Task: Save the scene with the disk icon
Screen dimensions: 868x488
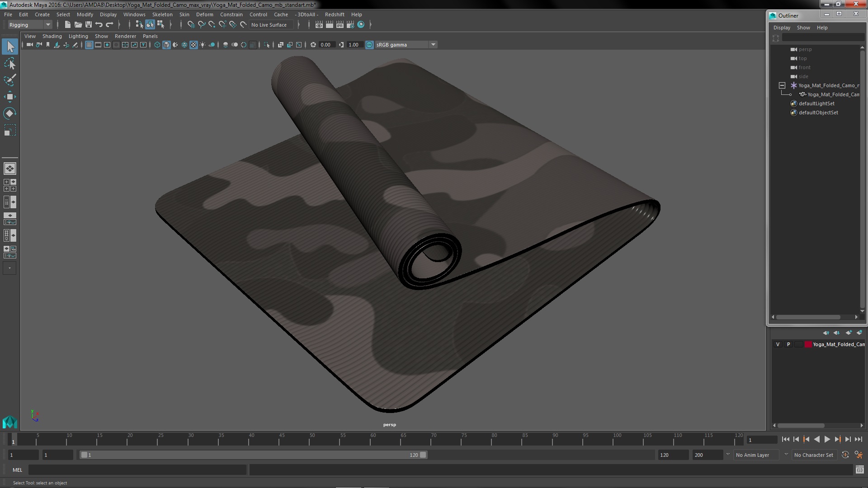Action: pyautogui.click(x=89, y=25)
